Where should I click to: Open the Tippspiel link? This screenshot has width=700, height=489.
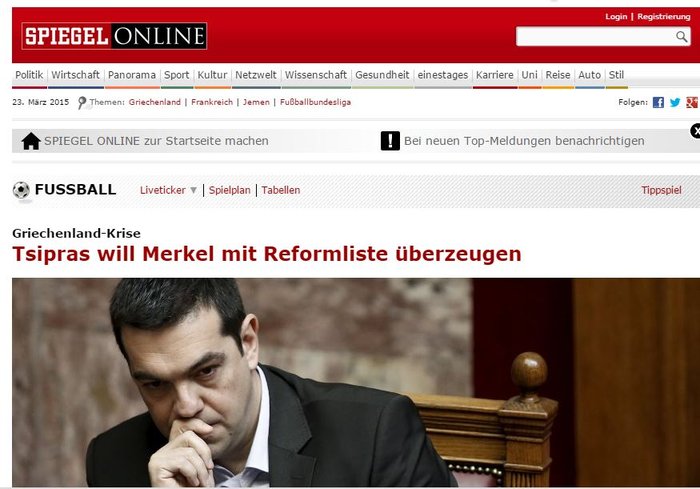coord(661,190)
